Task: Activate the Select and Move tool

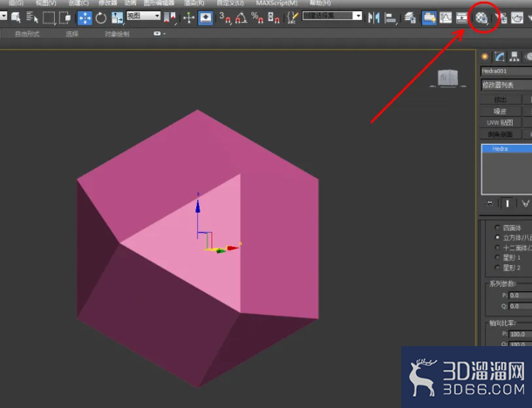Action: [85, 17]
